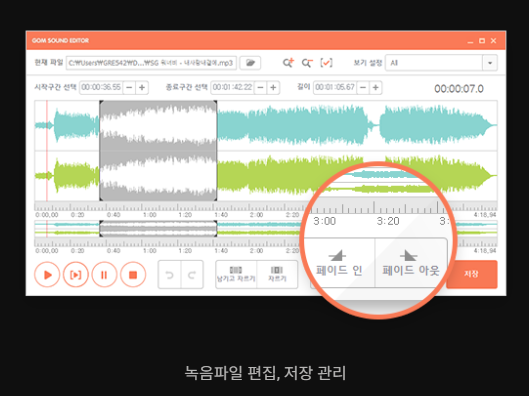Image resolution: width=529 pixels, height=396 pixels.
Task: Click the 00:00:07.0 current time display
Action: tap(459, 89)
